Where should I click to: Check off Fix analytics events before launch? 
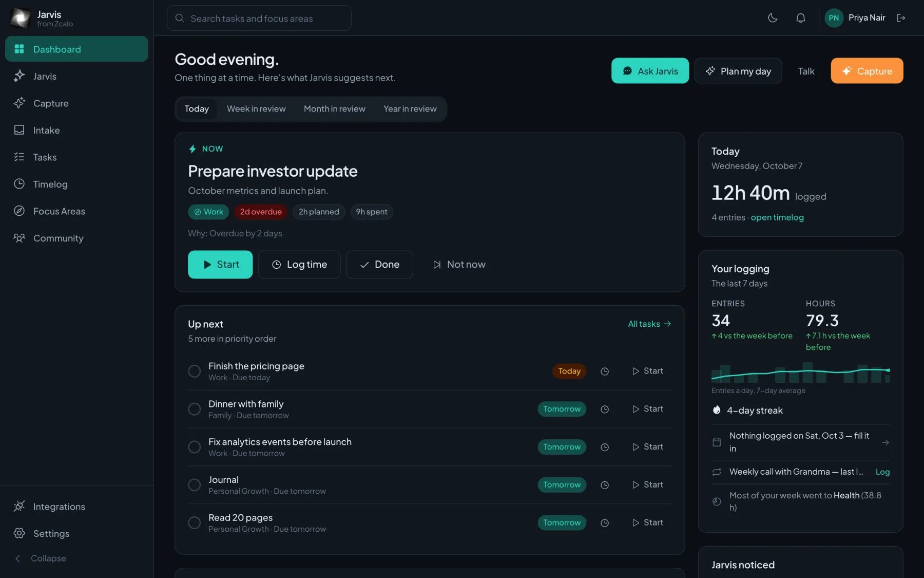(195, 447)
